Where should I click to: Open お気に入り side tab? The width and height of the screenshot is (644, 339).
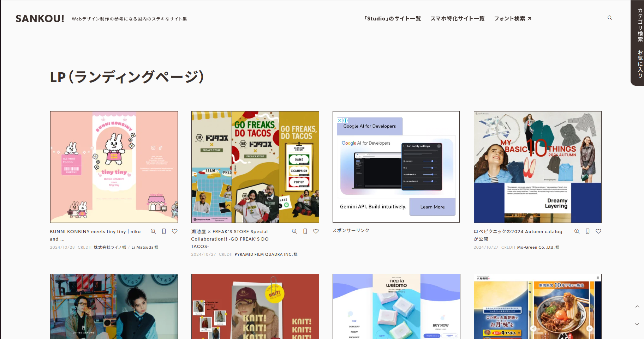point(640,64)
